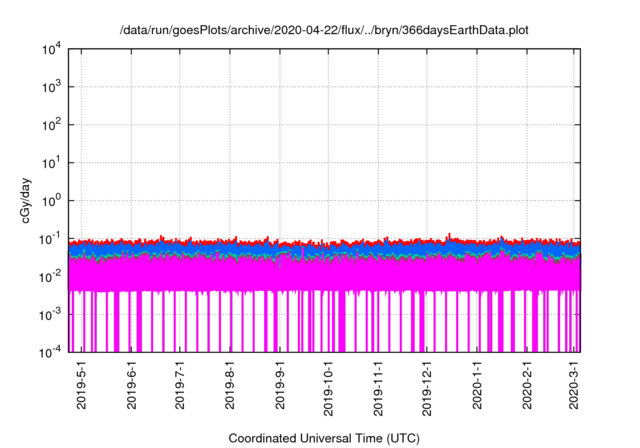The width and height of the screenshot is (640, 448).
Task: Click the 10^0 y-axis tick label
Action: pos(51,200)
